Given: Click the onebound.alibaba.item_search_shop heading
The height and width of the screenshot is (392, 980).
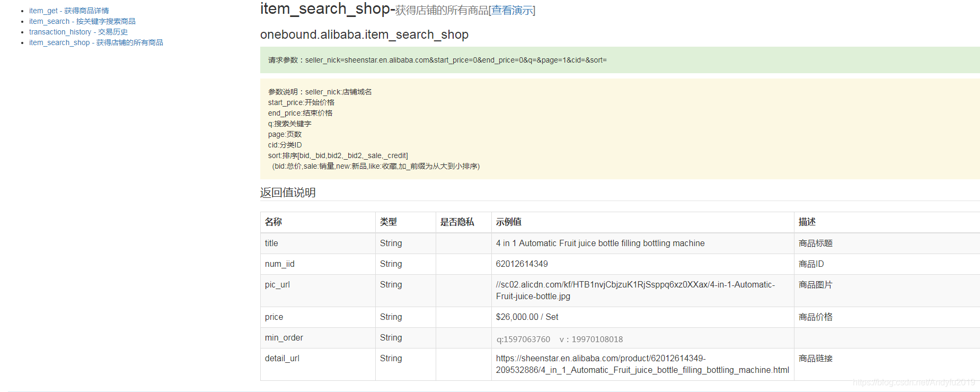Looking at the screenshot, I should pos(364,34).
